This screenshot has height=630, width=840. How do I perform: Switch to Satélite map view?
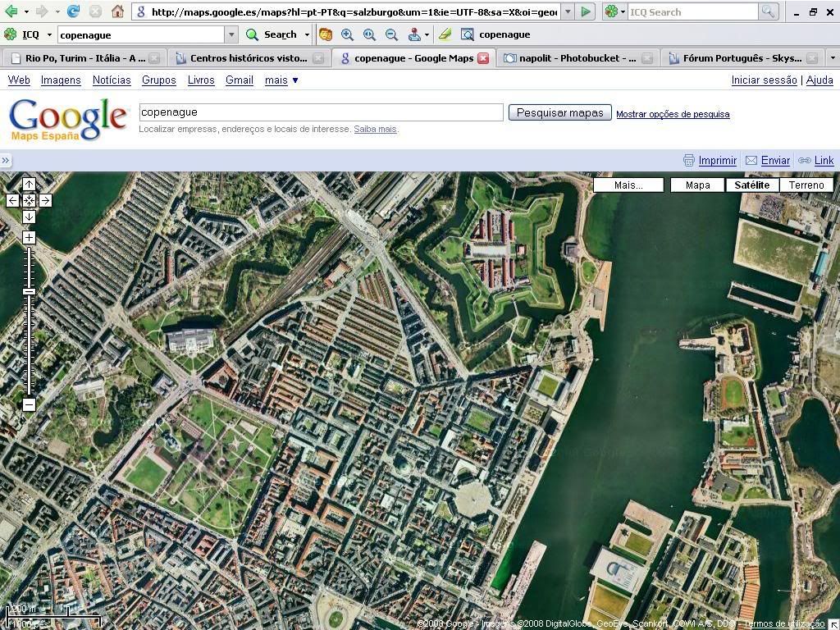click(x=751, y=185)
